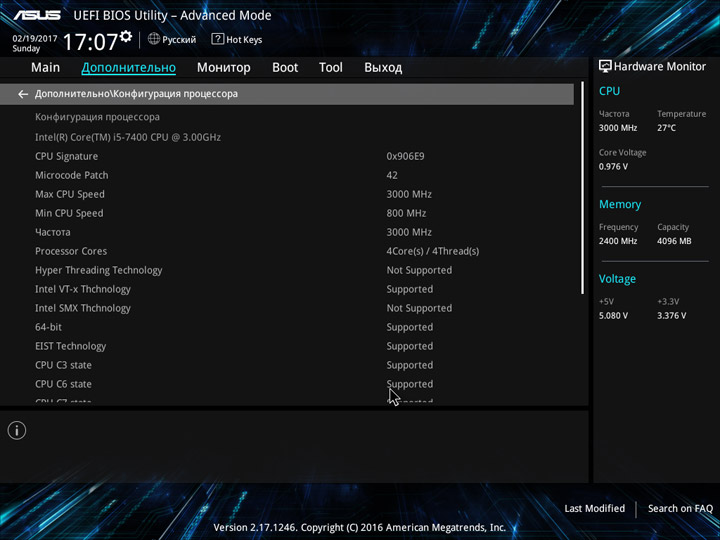Select the Частота row in the list
This screenshot has width=720, height=540.
click(287, 232)
